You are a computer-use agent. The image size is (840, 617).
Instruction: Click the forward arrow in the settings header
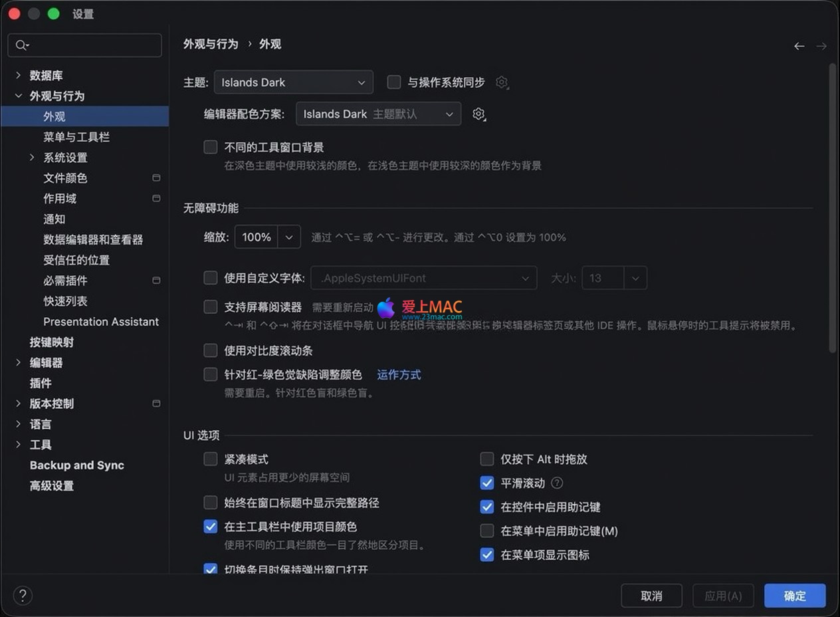click(x=821, y=46)
